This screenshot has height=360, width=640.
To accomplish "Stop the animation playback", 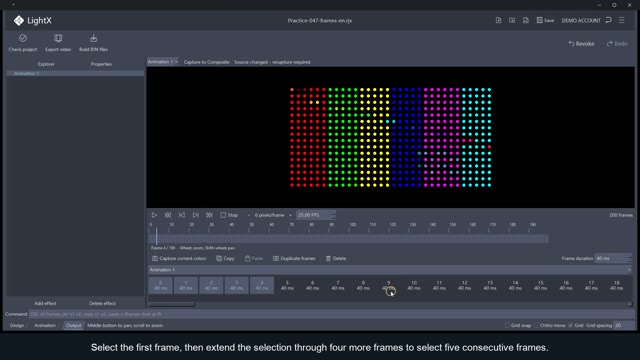I will point(229,215).
